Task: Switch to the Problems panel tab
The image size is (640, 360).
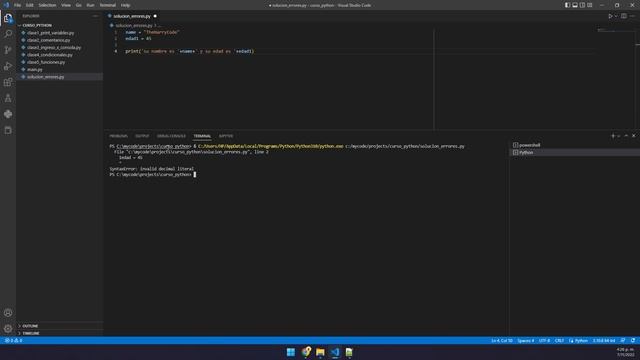Action: [118, 136]
